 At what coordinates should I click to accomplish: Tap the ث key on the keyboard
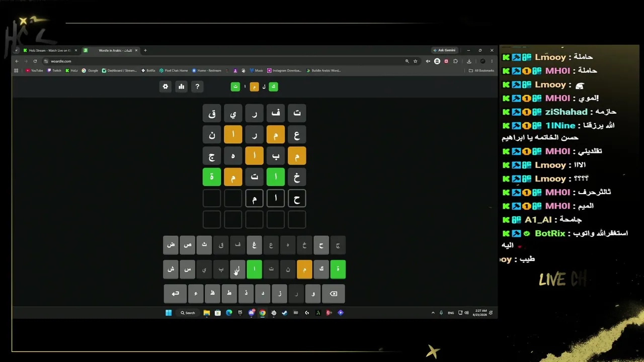coord(204,245)
